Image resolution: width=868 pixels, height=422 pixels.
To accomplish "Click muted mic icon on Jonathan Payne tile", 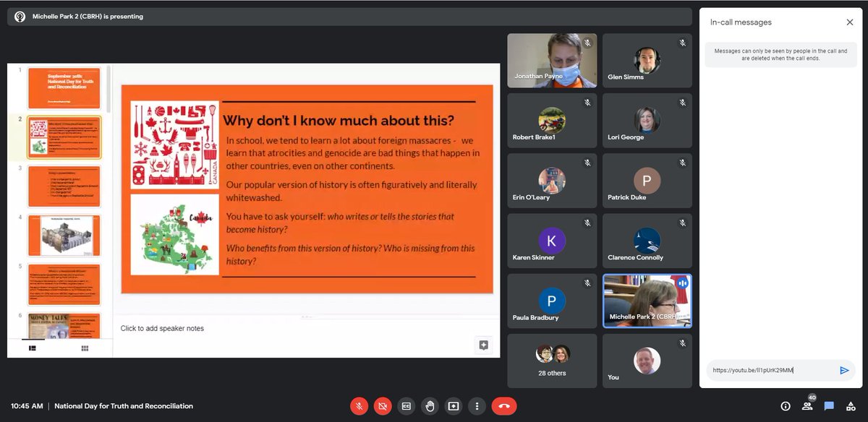I will (587, 43).
